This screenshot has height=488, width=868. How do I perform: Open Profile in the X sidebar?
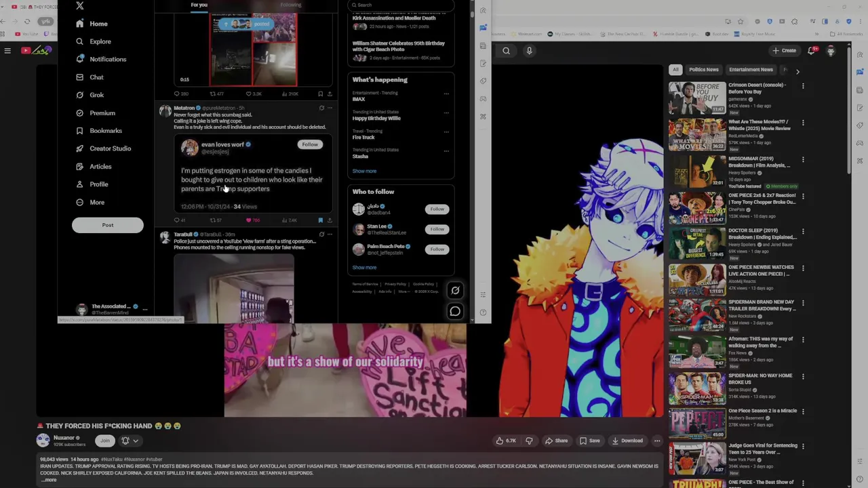(x=92, y=184)
